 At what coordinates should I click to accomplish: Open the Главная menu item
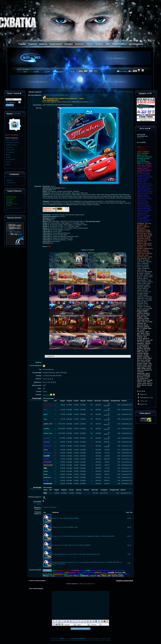pos(22,44)
